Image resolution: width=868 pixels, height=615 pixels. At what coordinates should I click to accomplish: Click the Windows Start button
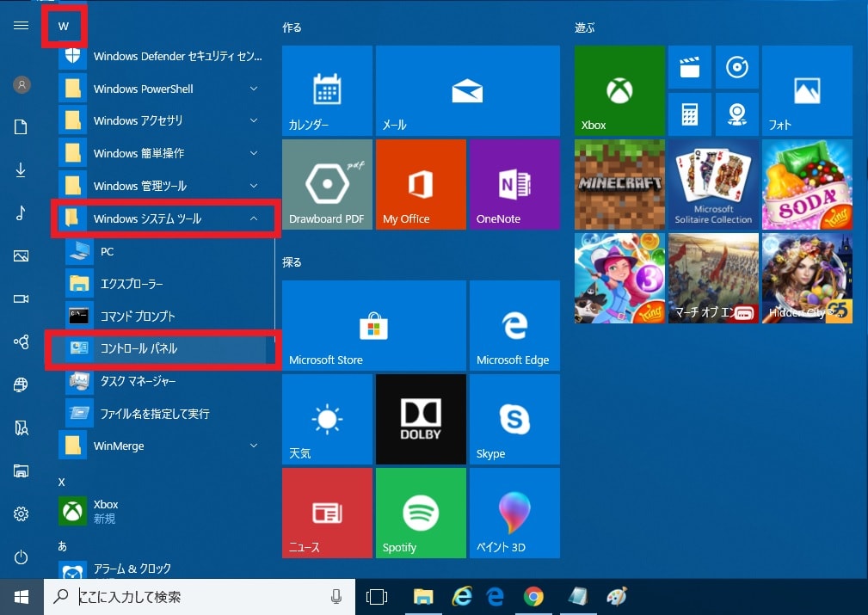[22, 597]
